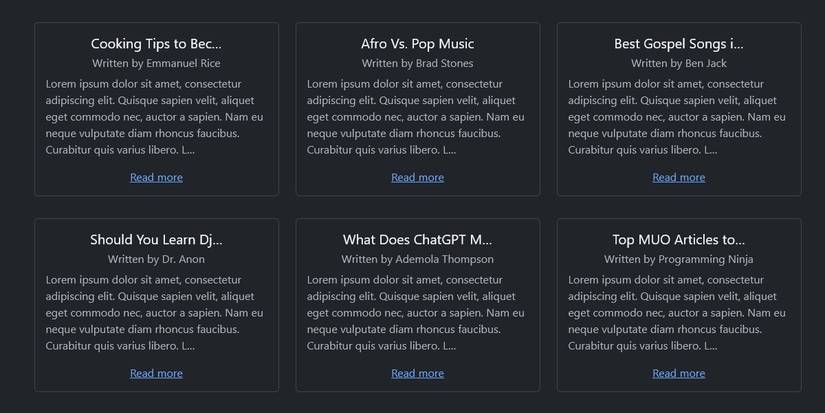Click the 'Should You Learn Dj...' heading
Viewport: 825px width, 413px height.
[x=156, y=240]
